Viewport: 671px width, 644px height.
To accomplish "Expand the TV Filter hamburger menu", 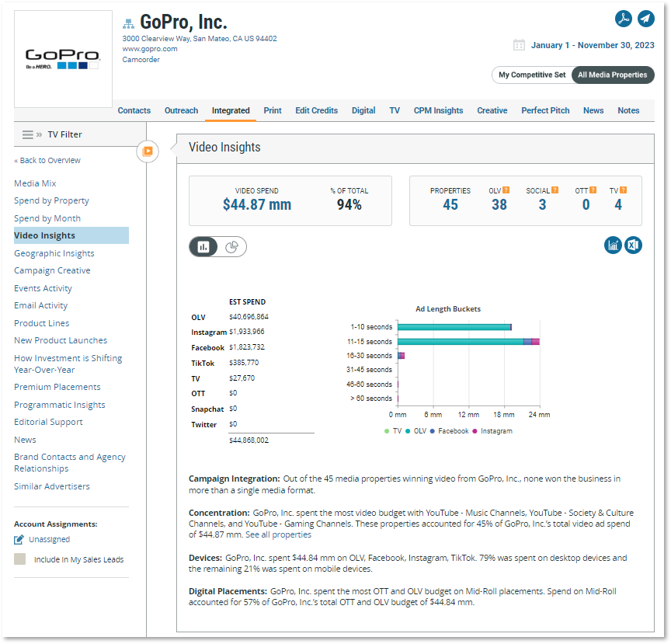I will click(x=28, y=134).
